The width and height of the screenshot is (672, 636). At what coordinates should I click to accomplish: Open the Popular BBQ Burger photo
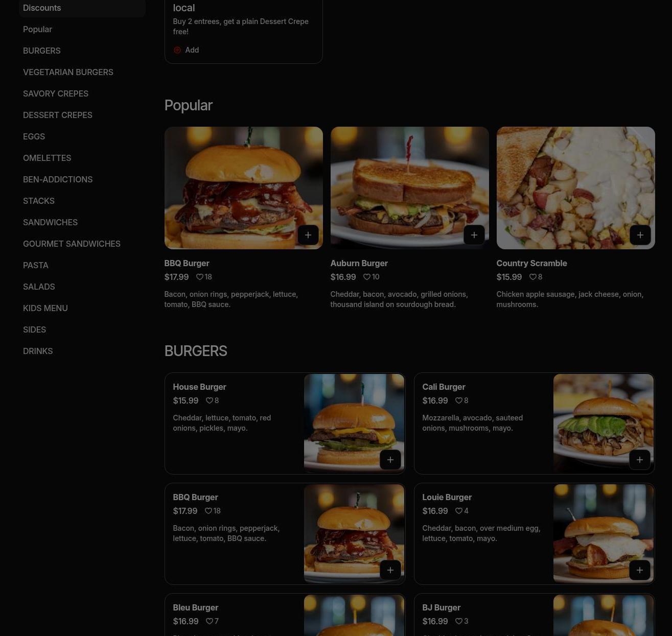coord(244,188)
